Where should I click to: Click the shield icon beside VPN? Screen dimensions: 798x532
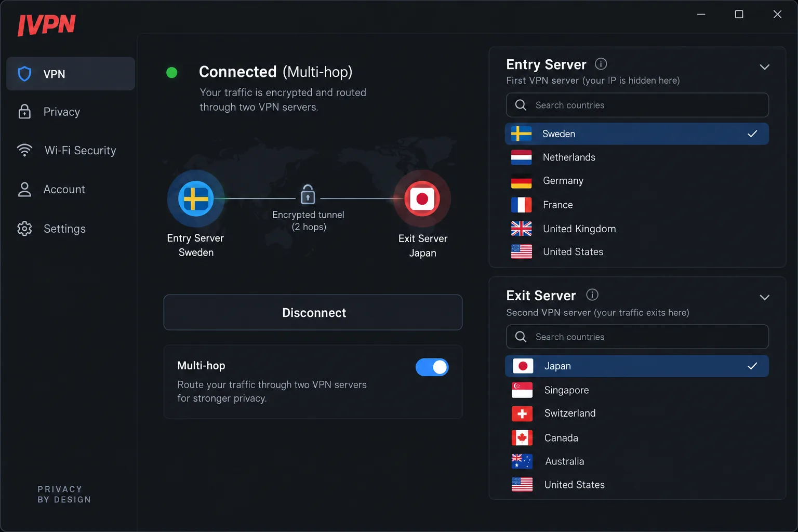pos(24,74)
